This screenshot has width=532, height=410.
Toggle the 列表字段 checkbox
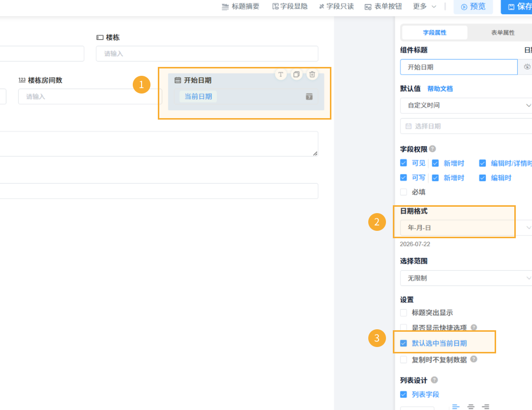click(x=403, y=394)
